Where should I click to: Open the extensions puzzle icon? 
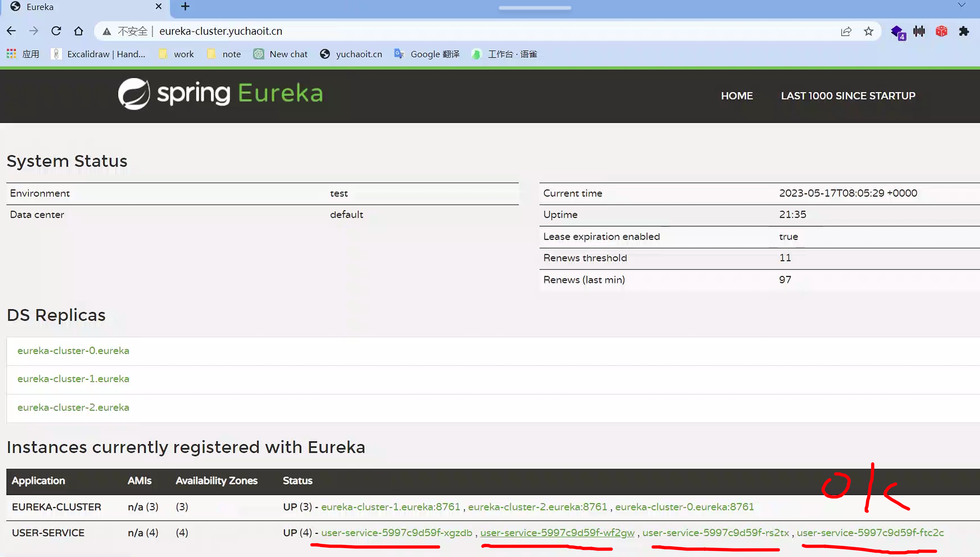coord(964,31)
